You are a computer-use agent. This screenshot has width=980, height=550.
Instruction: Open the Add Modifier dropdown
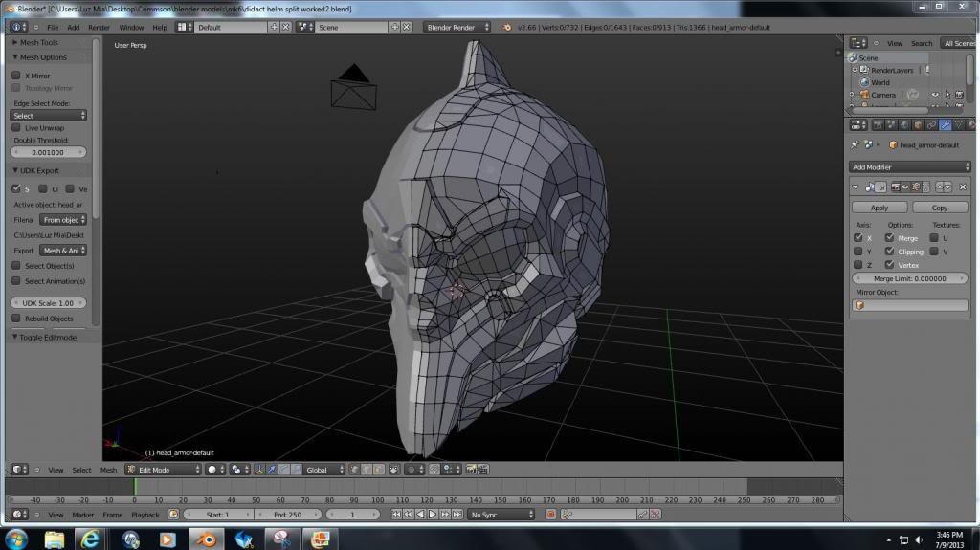point(909,166)
